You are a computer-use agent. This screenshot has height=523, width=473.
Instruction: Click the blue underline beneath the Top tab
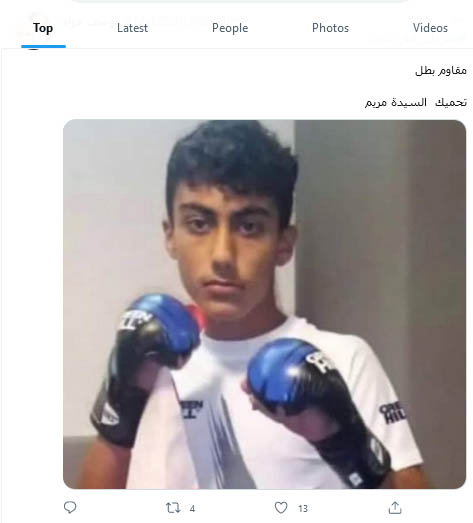[43, 46]
